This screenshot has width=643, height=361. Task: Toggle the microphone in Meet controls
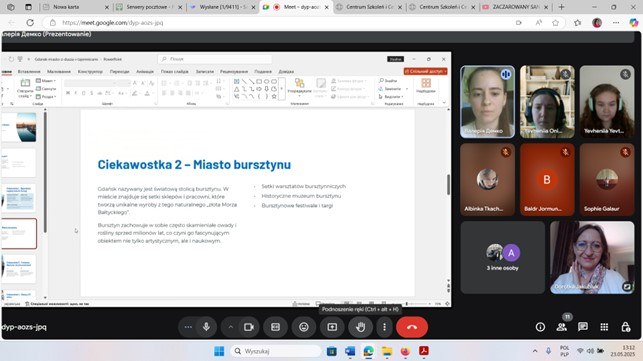206,327
